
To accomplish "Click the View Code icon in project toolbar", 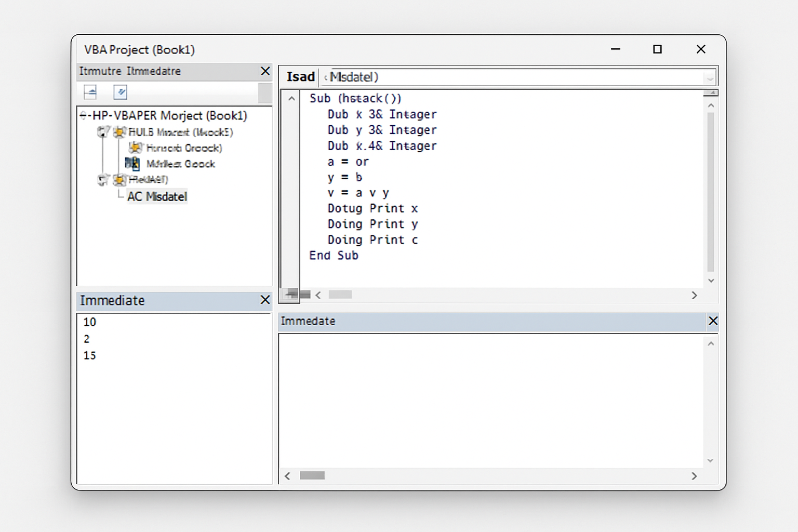I will point(90,92).
